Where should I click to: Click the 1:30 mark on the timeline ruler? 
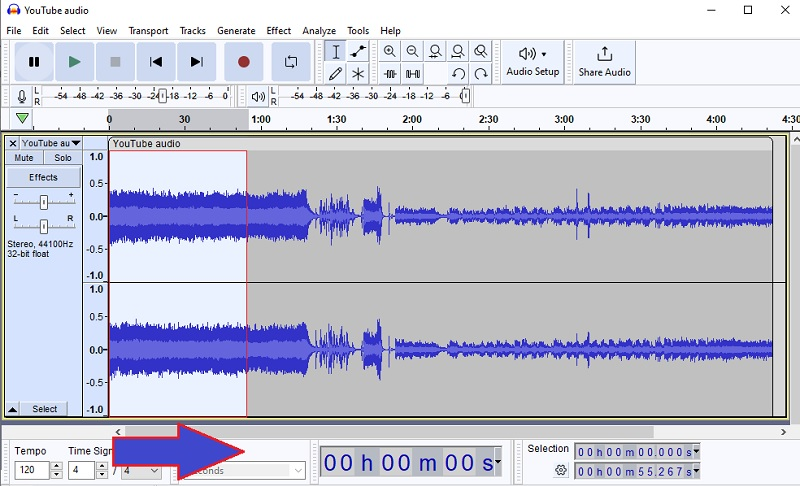click(x=336, y=119)
